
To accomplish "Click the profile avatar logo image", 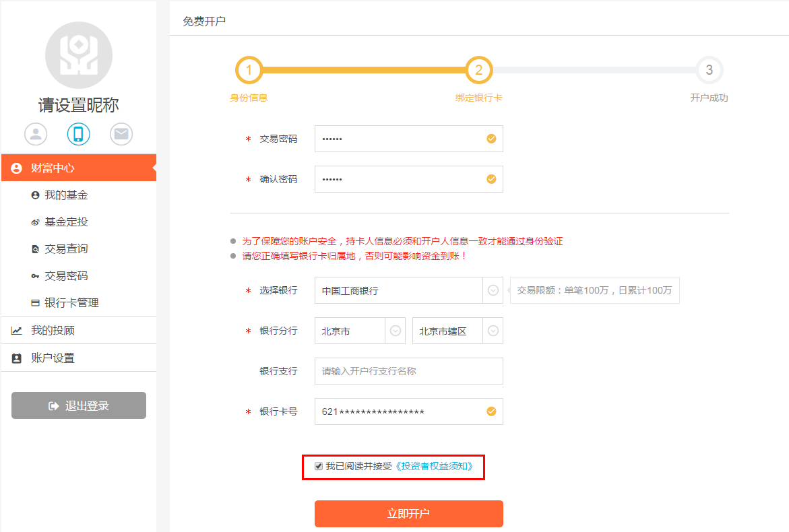I will point(78,55).
